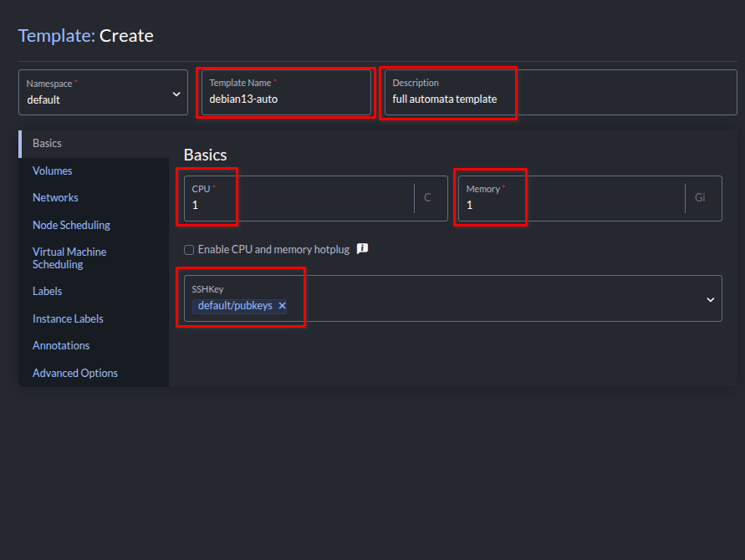This screenshot has height=560, width=745.
Task: Select the Labels tab
Action: (x=48, y=292)
